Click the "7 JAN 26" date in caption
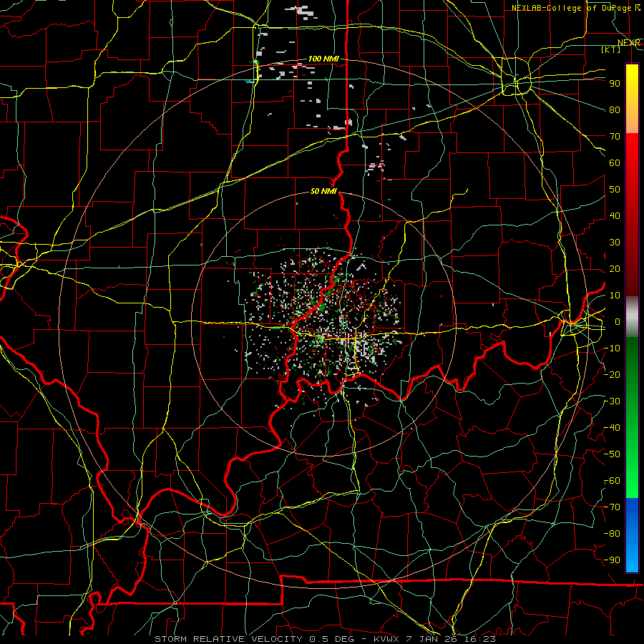Screen dimensions: 644x644 (432, 639)
